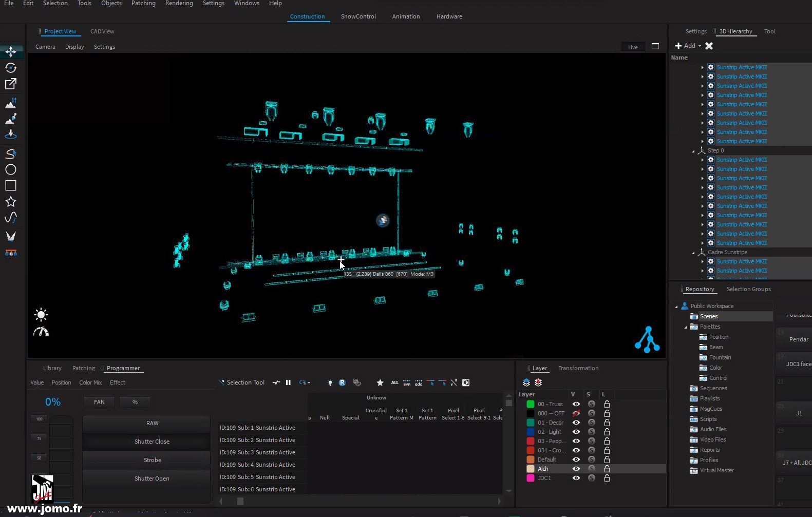Collapse the Palettes folder in Repository
This screenshot has width=812, height=517.
click(x=686, y=327)
